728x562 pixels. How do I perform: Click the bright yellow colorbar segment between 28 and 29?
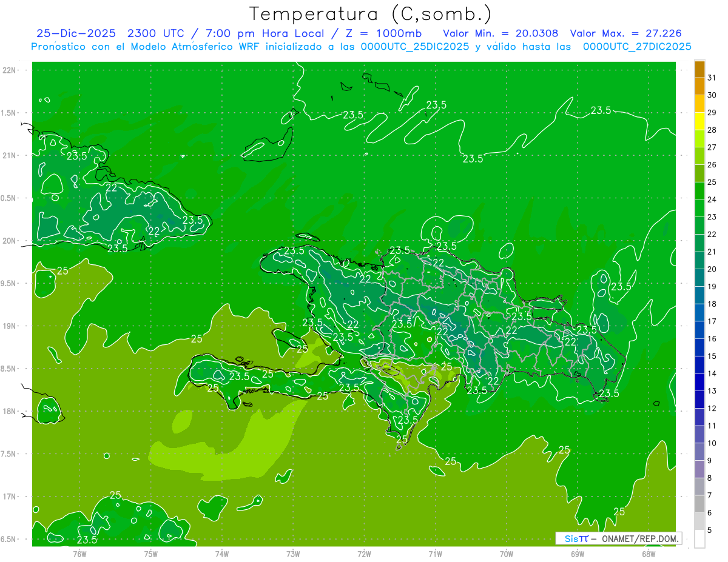click(699, 121)
